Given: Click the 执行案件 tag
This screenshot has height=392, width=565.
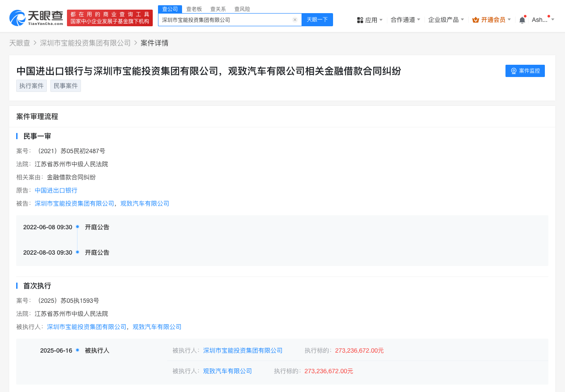Looking at the screenshot, I should 32,86.
